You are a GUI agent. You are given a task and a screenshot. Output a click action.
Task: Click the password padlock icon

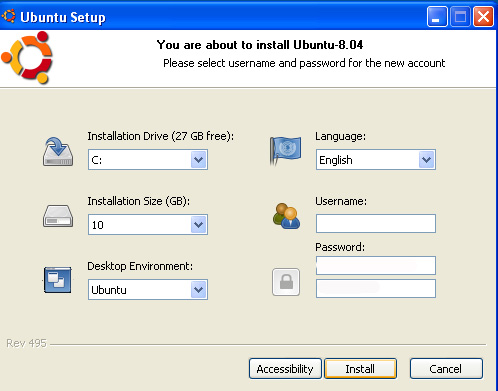coord(286,282)
